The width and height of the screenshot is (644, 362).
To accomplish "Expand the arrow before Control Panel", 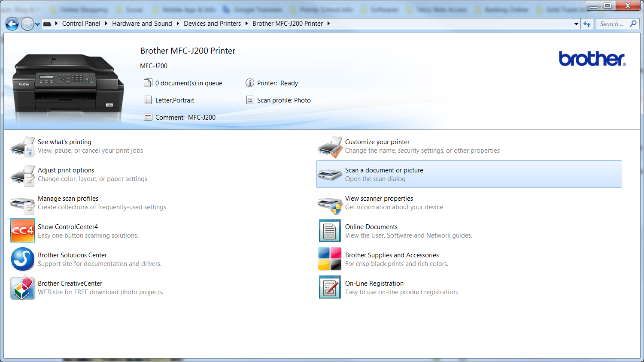I will (x=56, y=24).
